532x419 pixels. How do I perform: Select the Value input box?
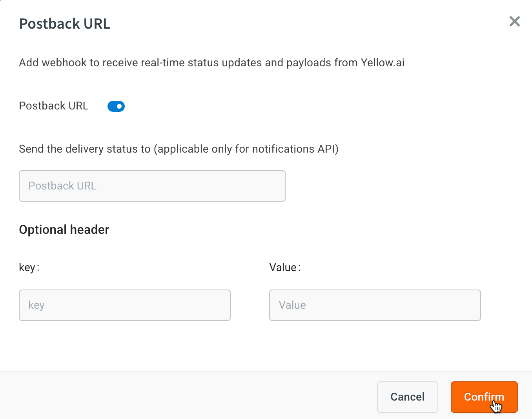click(375, 305)
